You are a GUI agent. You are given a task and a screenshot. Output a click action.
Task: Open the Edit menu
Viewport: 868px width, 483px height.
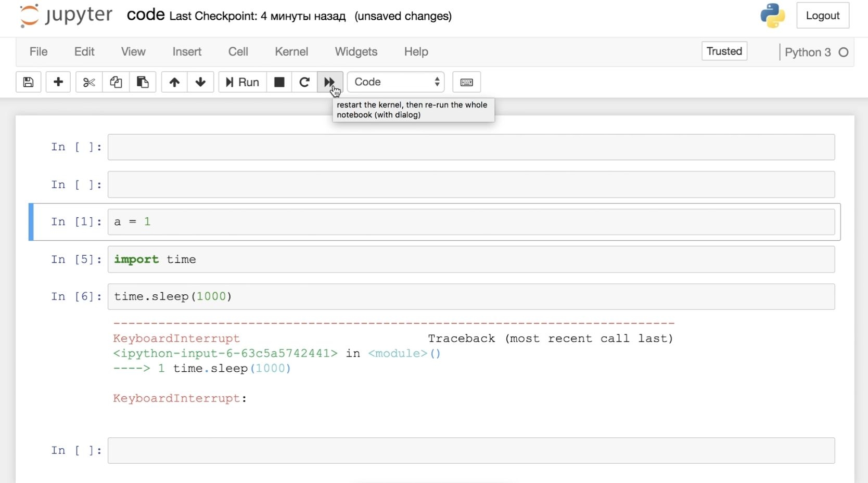coord(84,51)
